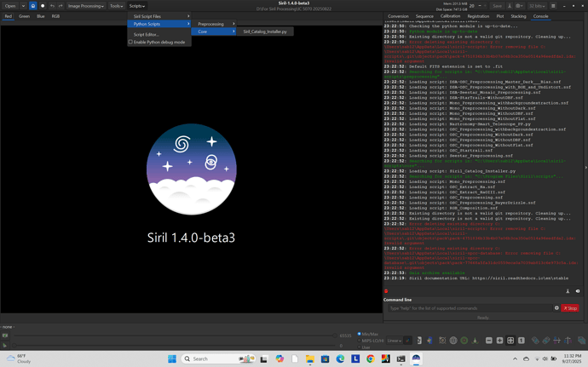Image resolution: width=588 pixels, height=367 pixels.
Task: Select the User radio button
Action: point(359,347)
